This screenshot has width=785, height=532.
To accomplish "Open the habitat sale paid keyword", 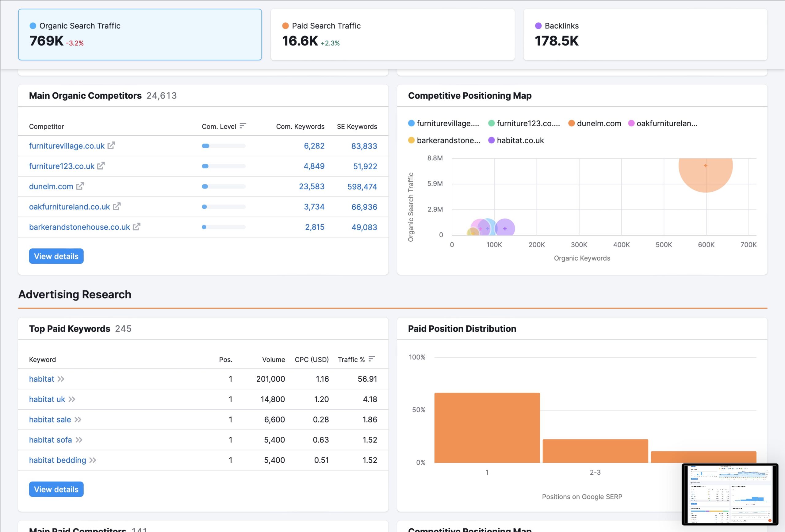I will [50, 419].
